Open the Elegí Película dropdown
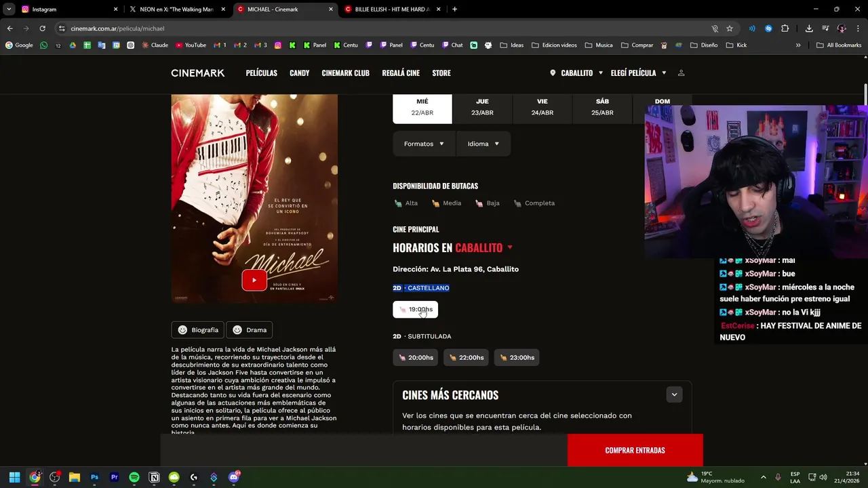Screen dimensions: 868x488 point(638,73)
